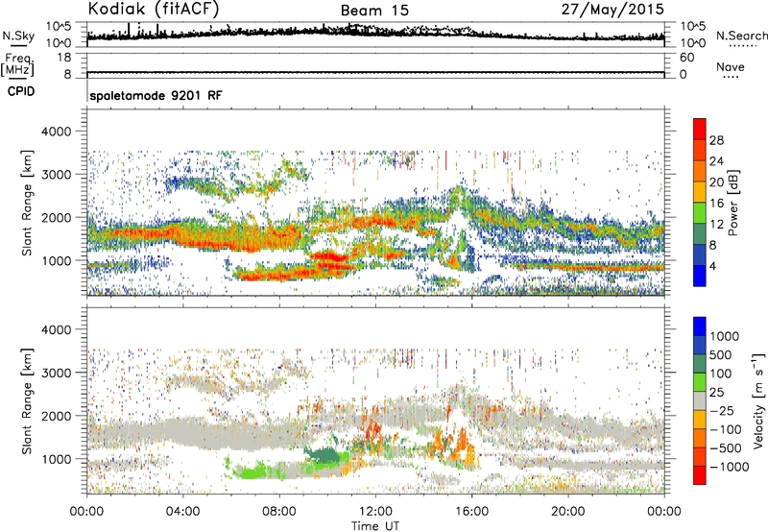Click the "CPID" row label
Viewport: 768px width, 532px height.
tap(21, 91)
